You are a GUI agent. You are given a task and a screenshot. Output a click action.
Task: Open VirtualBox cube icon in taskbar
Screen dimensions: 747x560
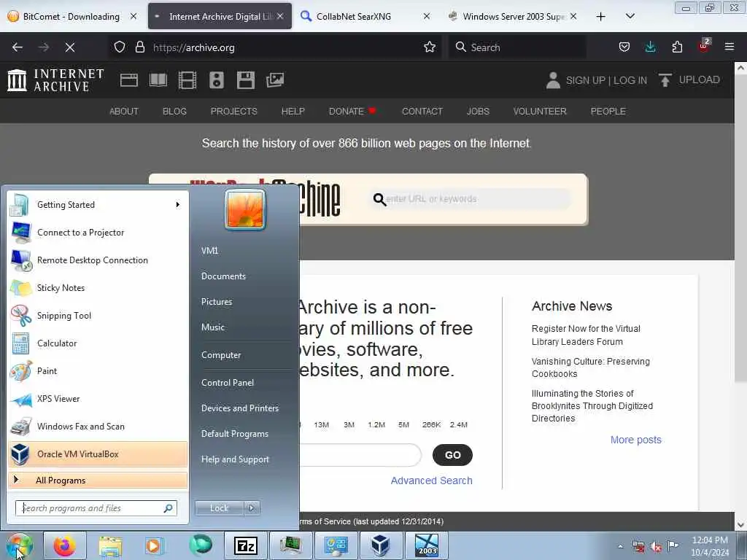click(380, 545)
